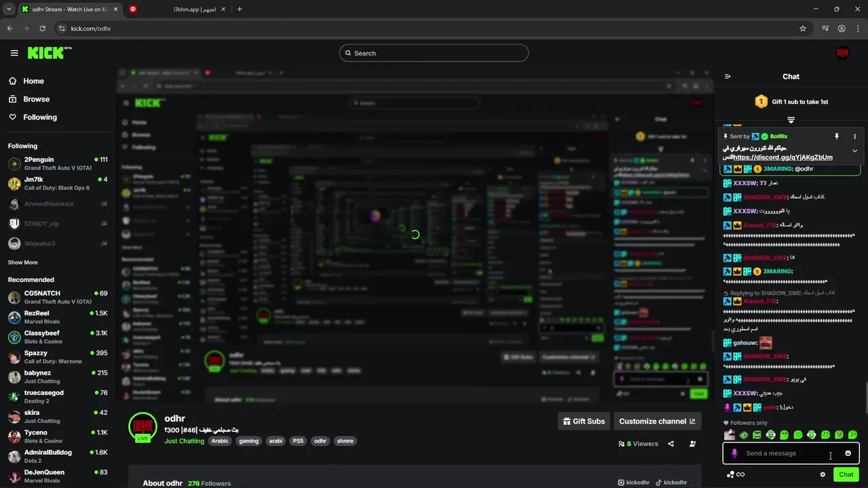Open 2Penguin channel in sidebar
This screenshot has width=868, height=488.
[58, 164]
